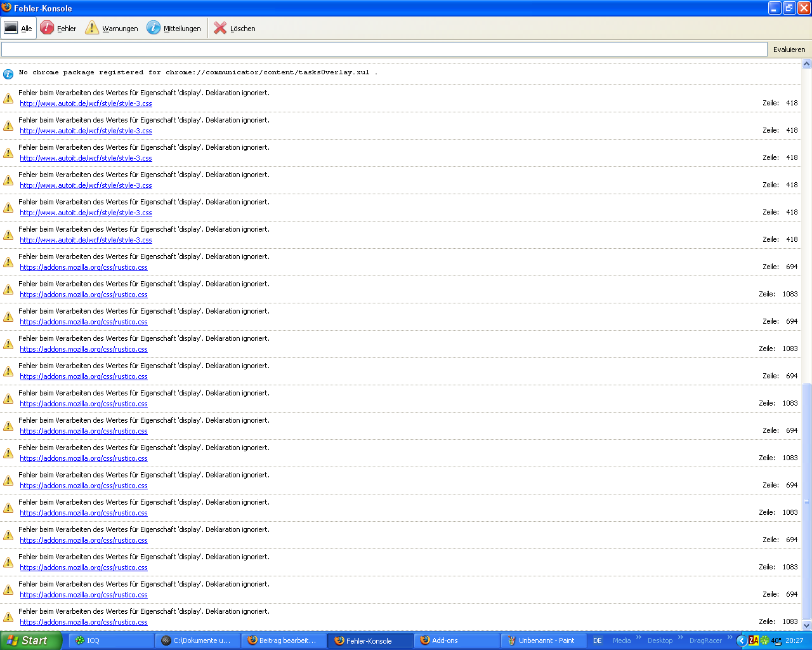This screenshot has height=650, width=812.
Task: Click the info icon beside the chrome package message
Action: point(8,74)
